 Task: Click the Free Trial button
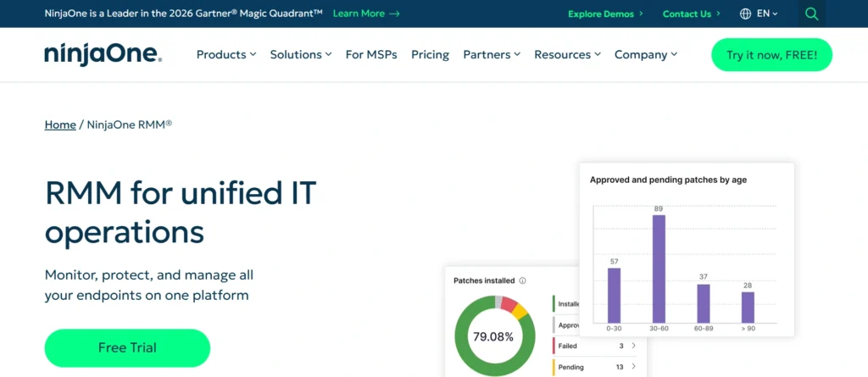[127, 347]
